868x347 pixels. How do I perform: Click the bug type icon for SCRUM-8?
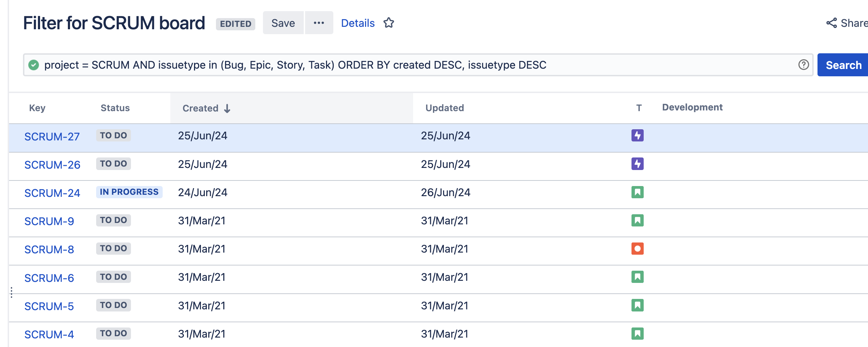click(637, 249)
